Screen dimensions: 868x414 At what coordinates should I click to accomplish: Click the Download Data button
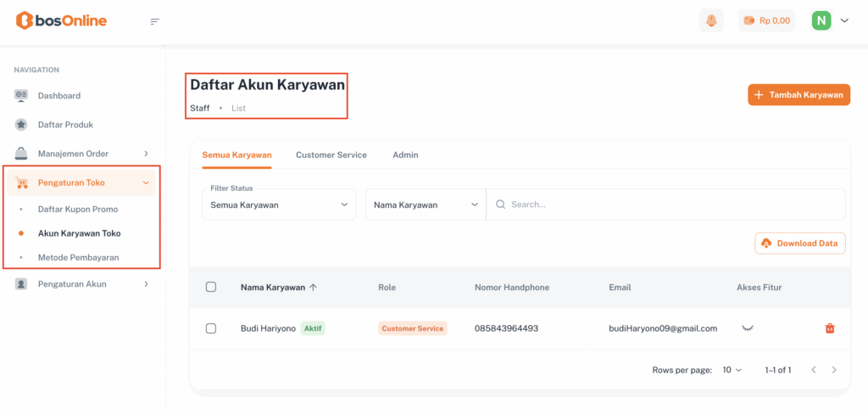tap(800, 243)
